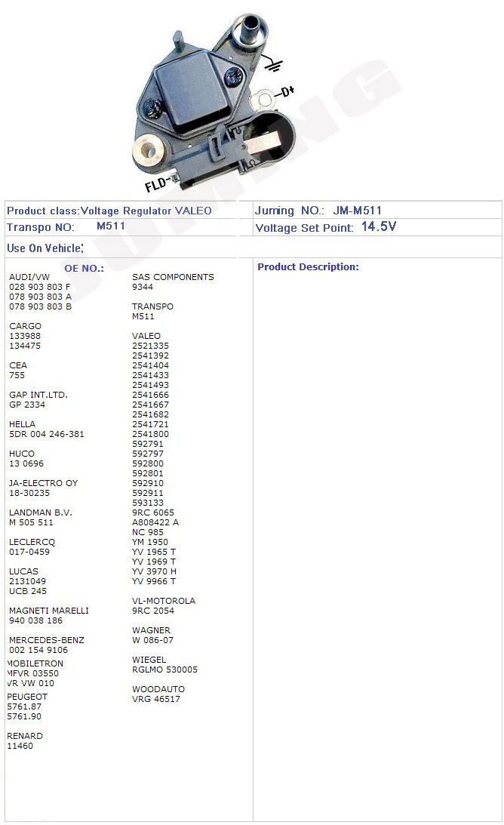Click VALEO number 2541404
Image resolution: width=504 pixels, height=825 pixels.
click(150, 365)
